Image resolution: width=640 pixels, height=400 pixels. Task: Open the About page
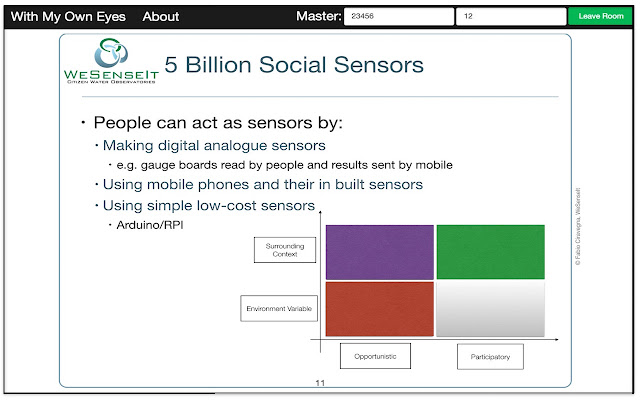click(x=160, y=17)
